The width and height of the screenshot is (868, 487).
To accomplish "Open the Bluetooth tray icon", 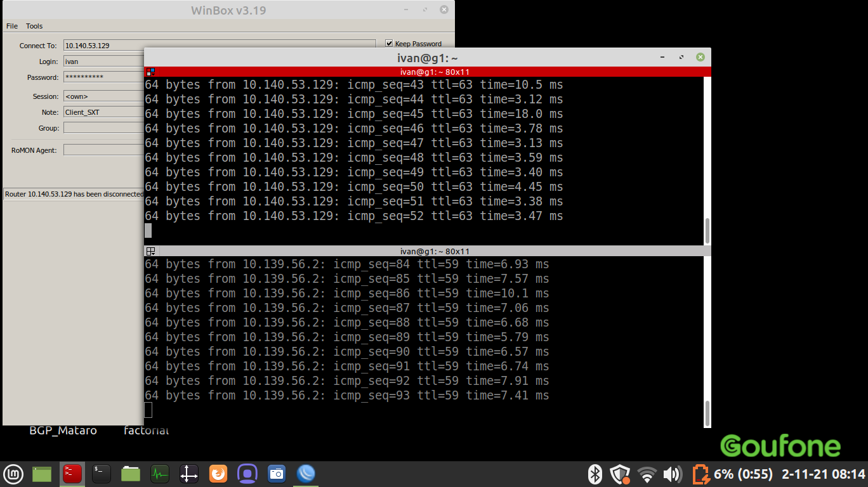I will [x=595, y=474].
